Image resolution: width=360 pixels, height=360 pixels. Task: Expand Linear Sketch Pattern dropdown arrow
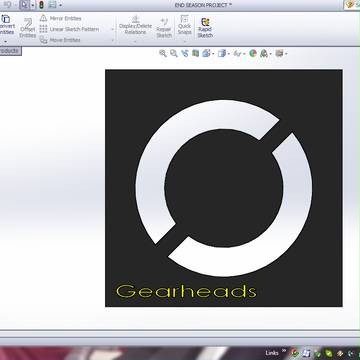pos(112,30)
